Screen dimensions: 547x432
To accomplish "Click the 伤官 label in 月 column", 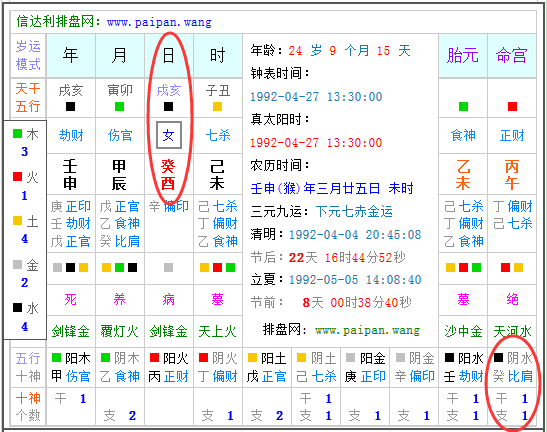I will [120, 135].
